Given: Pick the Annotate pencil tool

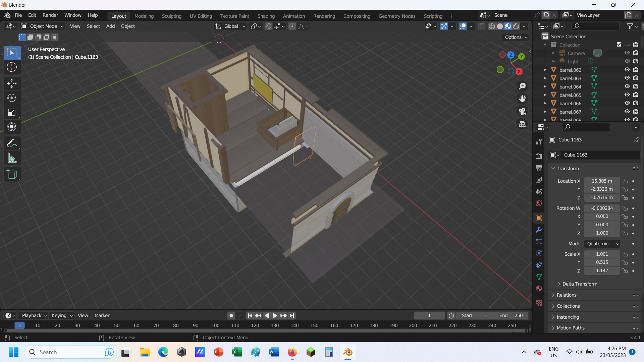Looking at the screenshot, I should tap(12, 143).
